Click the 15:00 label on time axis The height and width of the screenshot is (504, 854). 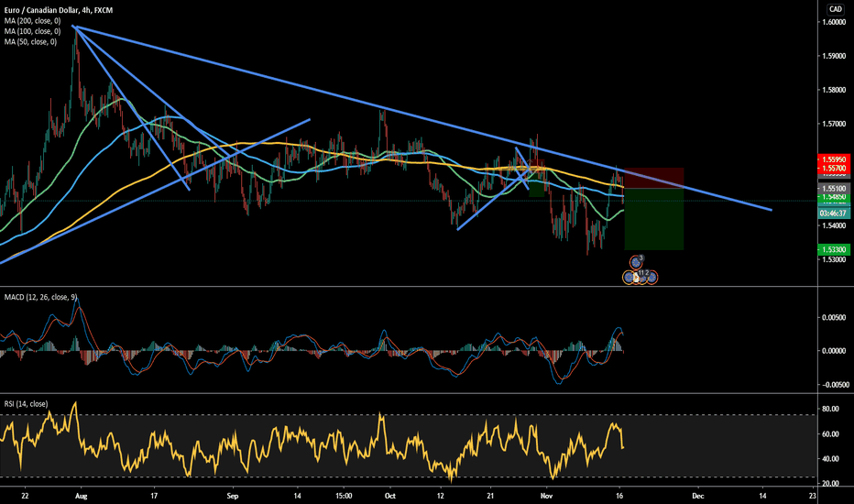click(344, 496)
